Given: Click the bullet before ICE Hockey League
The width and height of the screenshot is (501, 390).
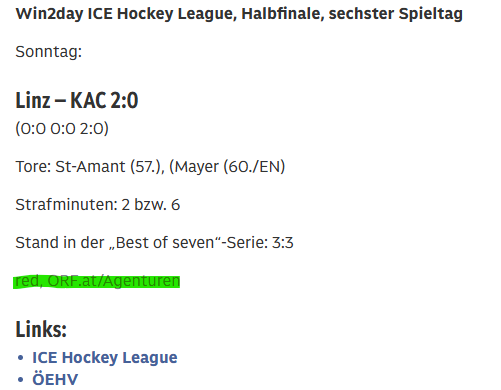Looking at the screenshot, I should click(x=21, y=358).
